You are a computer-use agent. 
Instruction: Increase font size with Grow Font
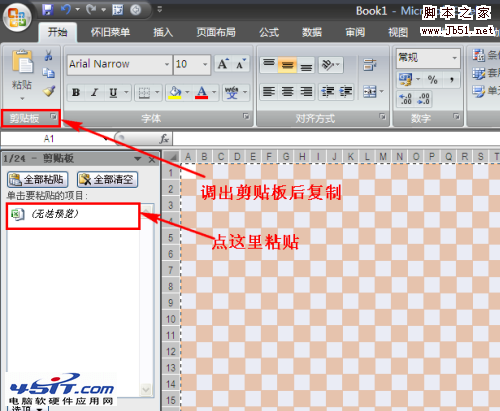tap(223, 64)
